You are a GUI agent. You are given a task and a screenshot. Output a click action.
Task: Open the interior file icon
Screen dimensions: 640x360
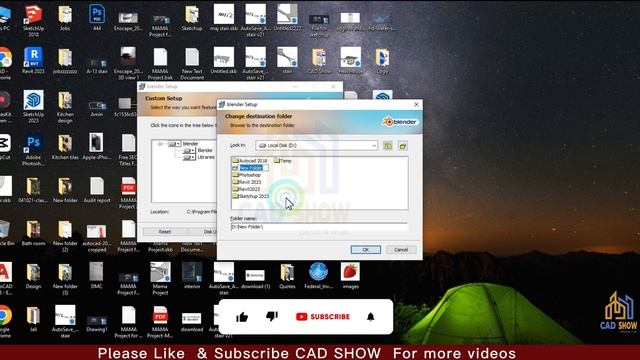[192, 276]
